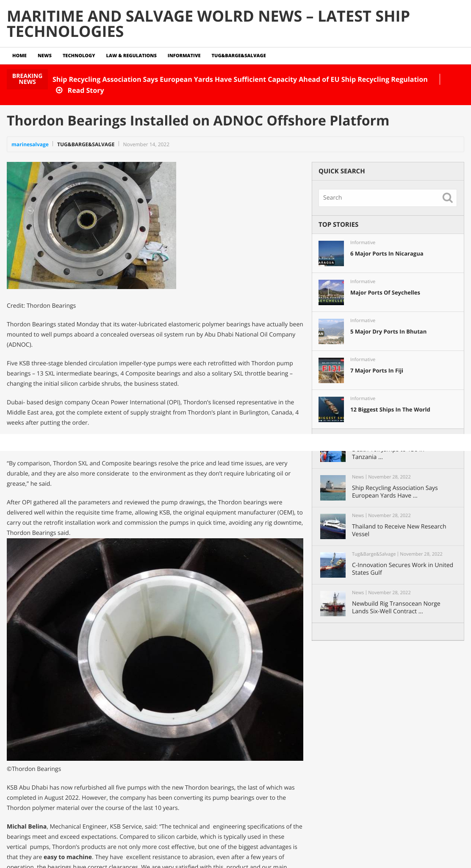Click the Read Story arrow icon
Image resolution: width=471 pixels, height=868 pixels.
59,90
